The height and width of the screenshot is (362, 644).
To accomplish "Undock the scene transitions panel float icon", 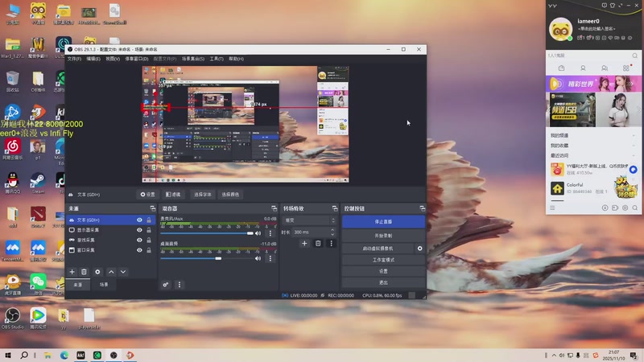I will point(335,208).
